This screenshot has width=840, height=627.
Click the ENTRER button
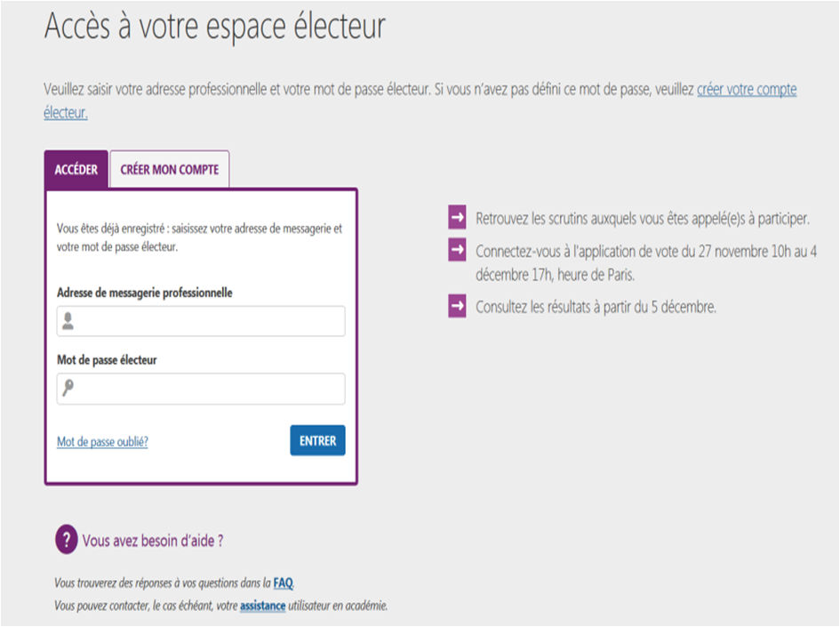(317, 440)
